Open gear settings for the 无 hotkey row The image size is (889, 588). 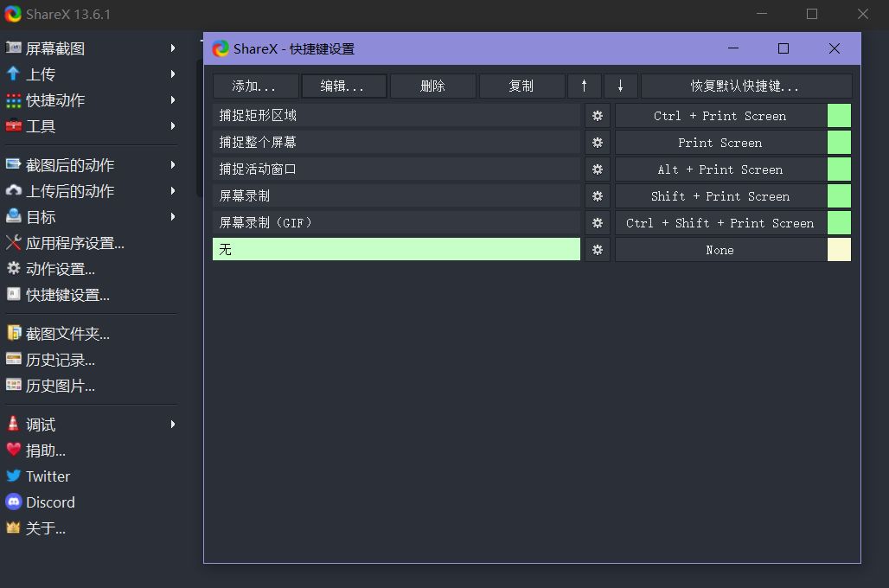coord(597,250)
